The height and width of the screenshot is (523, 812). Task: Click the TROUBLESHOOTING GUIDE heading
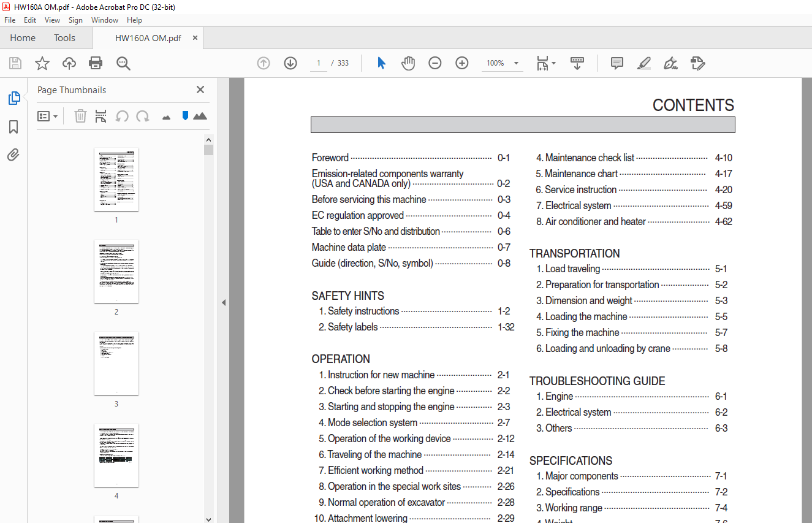[x=598, y=381]
